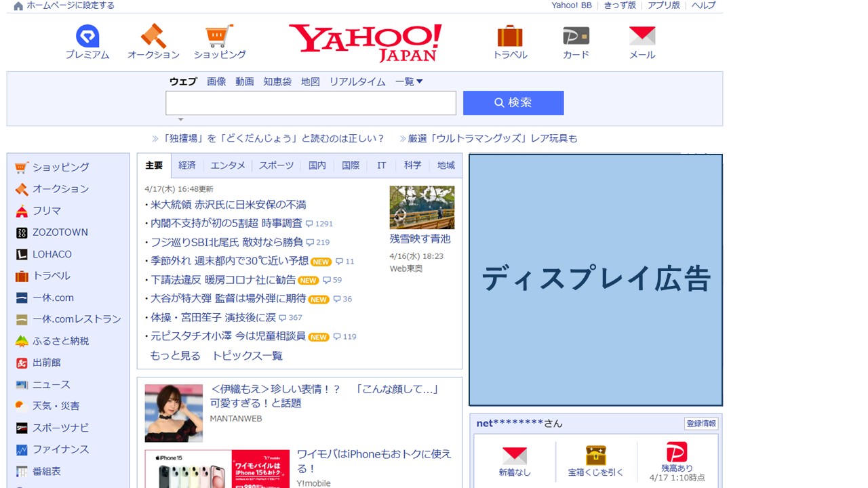
Task: Open 番組表 in the sidebar
Action: pos(47,471)
